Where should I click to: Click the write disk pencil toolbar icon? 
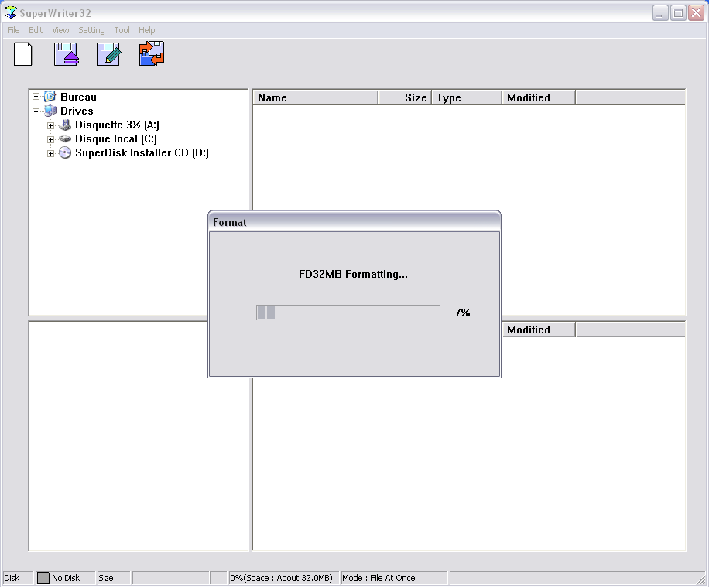[108, 54]
